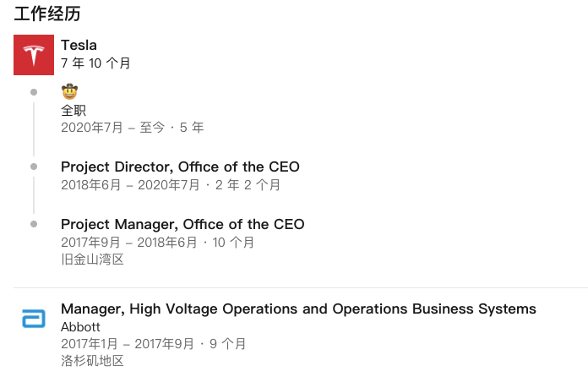Click the Project Director, Office of the CEO title
This screenshot has height=377, width=588.
point(180,167)
